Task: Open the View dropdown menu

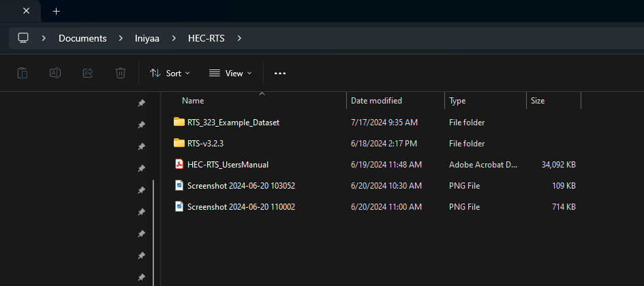Action: (x=230, y=74)
